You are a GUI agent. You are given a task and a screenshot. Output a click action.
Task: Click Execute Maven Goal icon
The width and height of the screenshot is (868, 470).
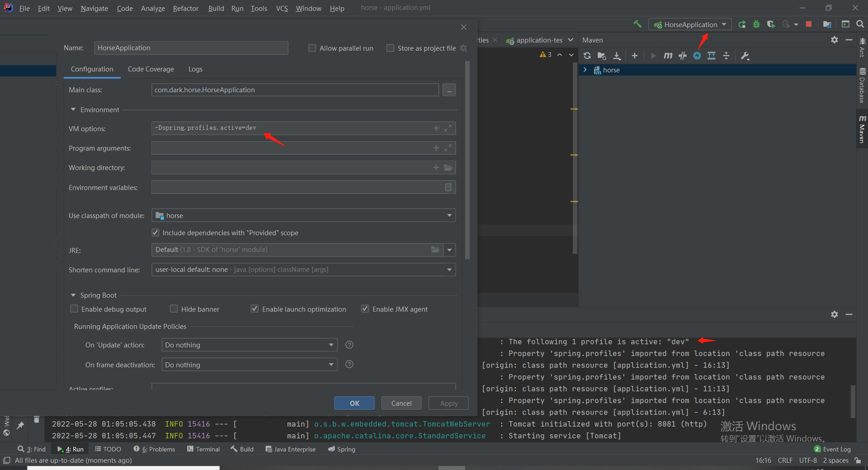(x=668, y=56)
